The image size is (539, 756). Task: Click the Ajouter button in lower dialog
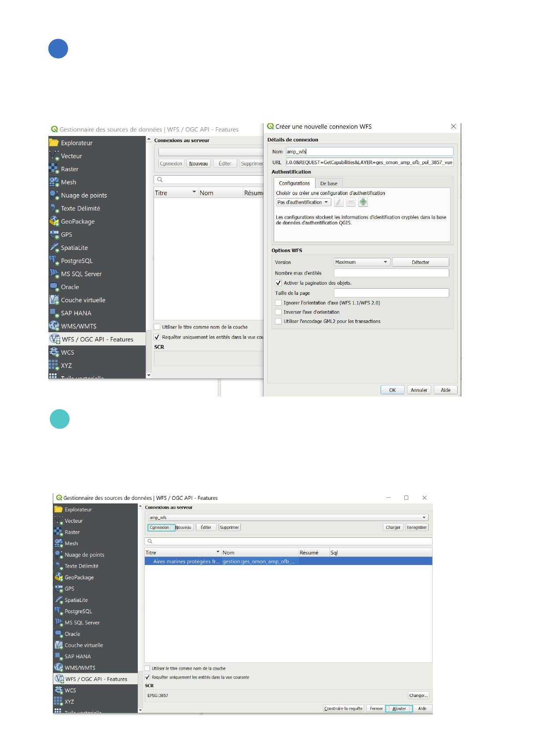(399, 708)
